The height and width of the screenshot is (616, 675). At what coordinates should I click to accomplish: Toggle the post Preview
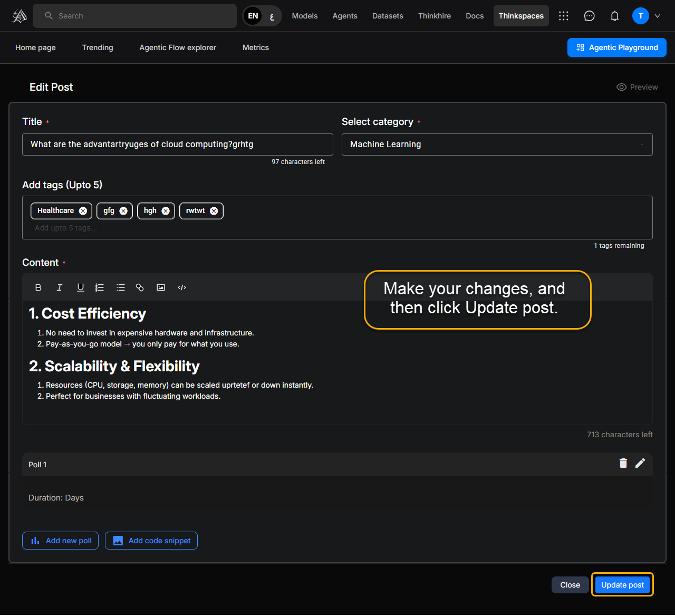click(x=637, y=87)
